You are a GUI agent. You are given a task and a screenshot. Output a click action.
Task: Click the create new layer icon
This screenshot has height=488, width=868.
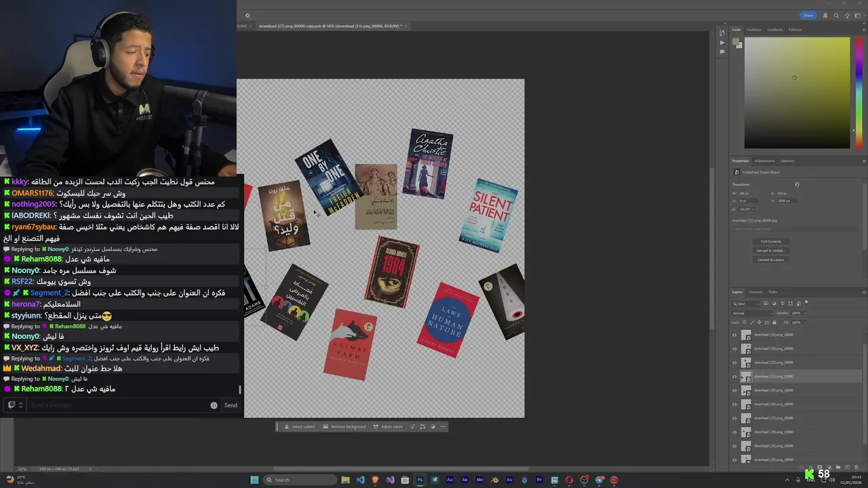point(848,467)
